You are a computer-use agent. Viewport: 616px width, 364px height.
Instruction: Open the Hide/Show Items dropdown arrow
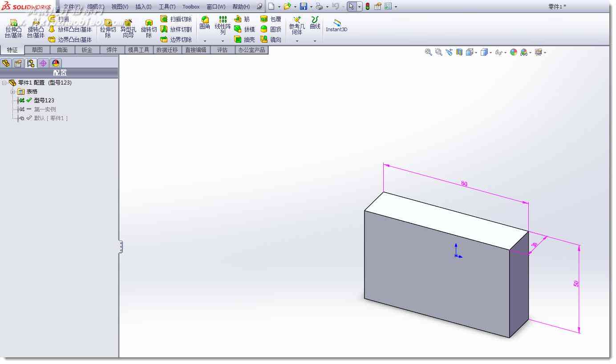pos(506,53)
